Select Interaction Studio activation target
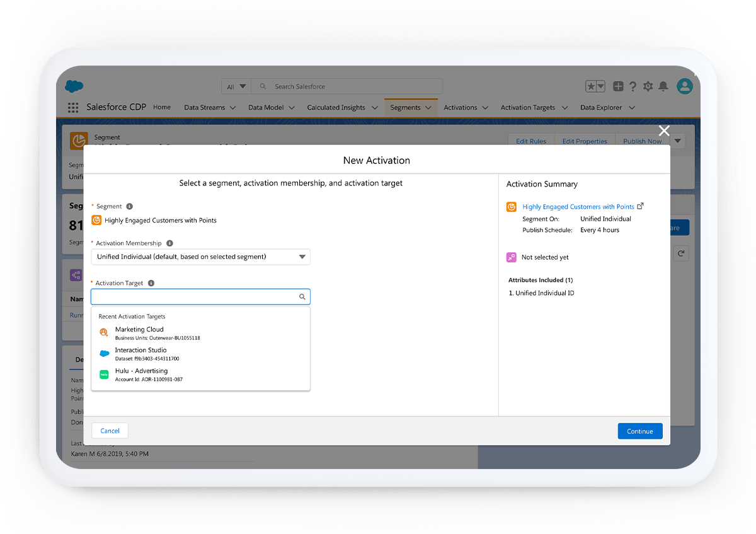 click(200, 354)
